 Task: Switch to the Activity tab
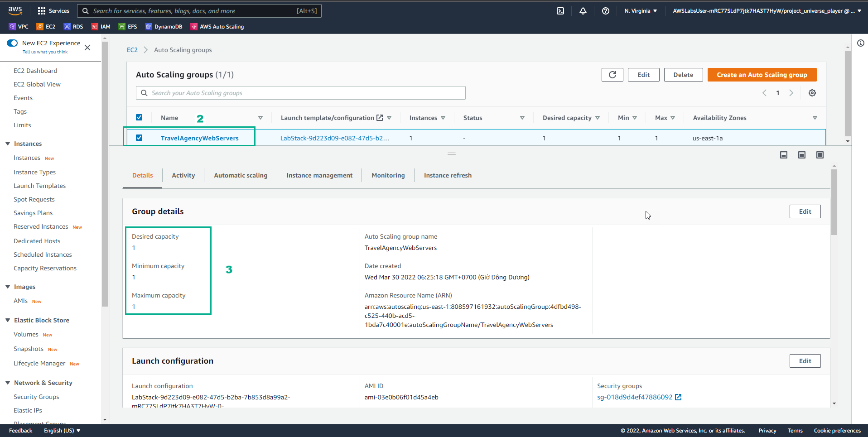[183, 175]
